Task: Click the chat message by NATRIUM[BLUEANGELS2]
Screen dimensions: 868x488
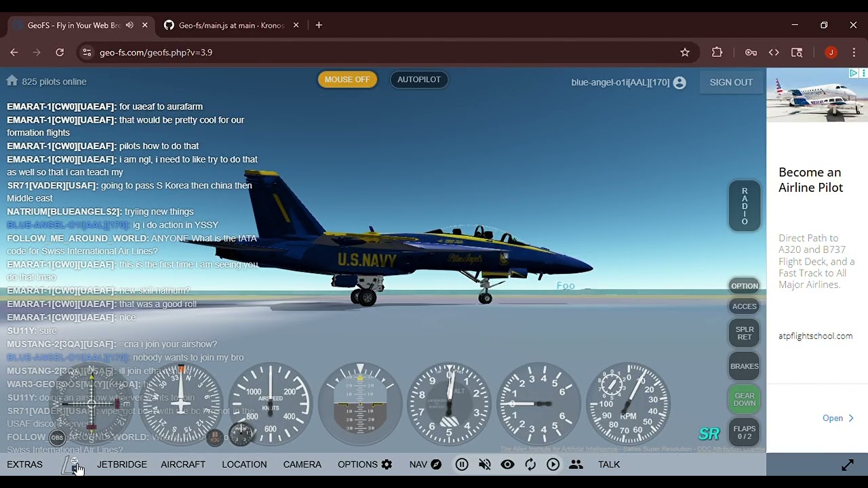Action: point(100,211)
